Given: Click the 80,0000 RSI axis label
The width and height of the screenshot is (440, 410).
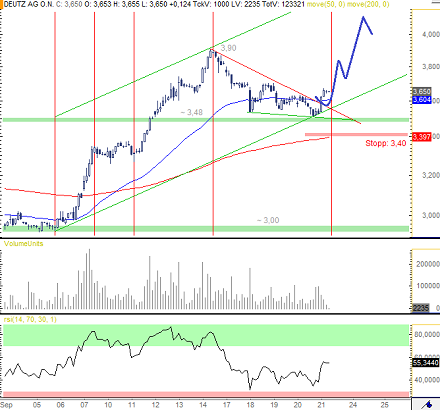Looking at the screenshot, I should coord(427,334).
